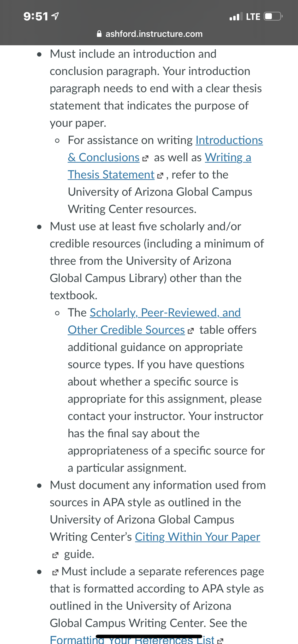
Task: Tap the home indicator bar at the bottom
Action: 149,636
